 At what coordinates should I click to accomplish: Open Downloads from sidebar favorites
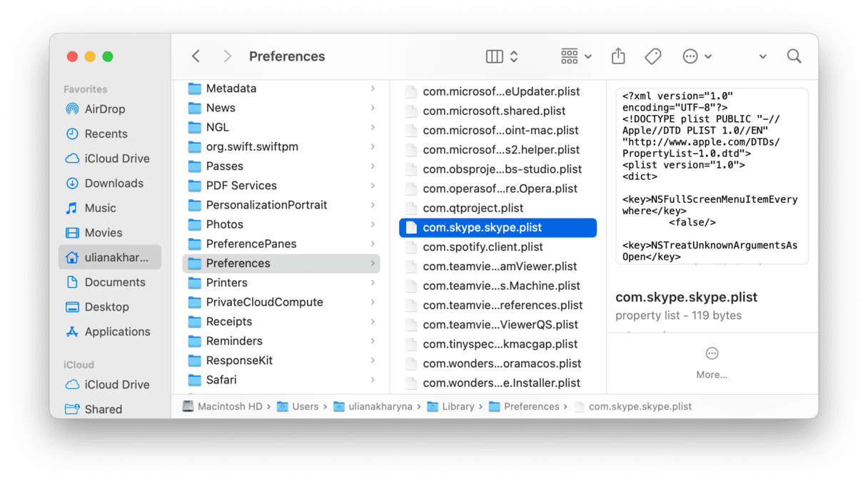pyautogui.click(x=113, y=183)
